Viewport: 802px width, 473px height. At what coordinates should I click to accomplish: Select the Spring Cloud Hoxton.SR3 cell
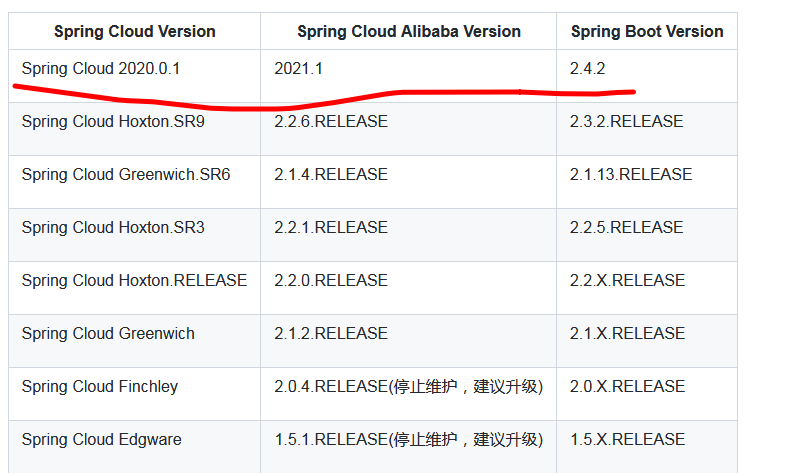point(112,228)
